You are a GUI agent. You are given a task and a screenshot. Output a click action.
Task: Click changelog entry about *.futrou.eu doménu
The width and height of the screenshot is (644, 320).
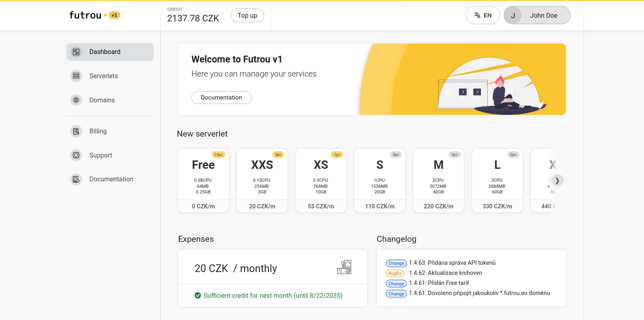[x=479, y=293]
